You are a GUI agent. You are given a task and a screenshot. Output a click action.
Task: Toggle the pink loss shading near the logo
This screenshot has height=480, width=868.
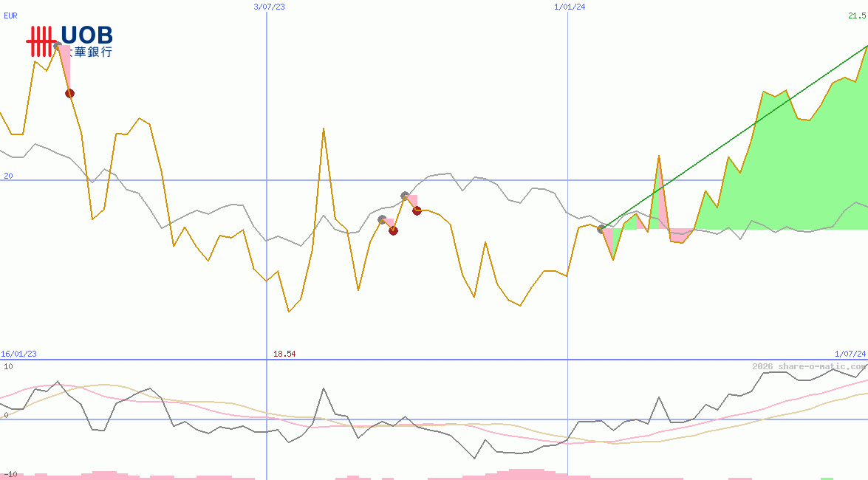[x=65, y=66]
